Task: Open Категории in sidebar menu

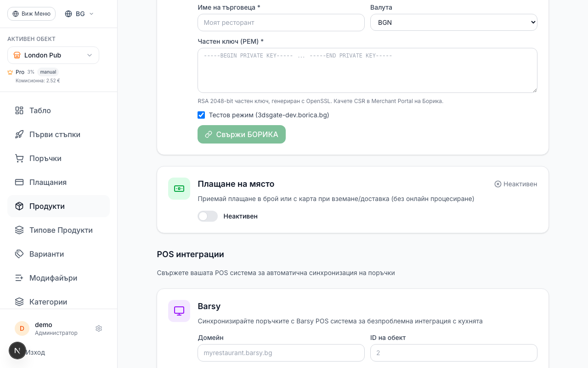Action: pos(48,302)
